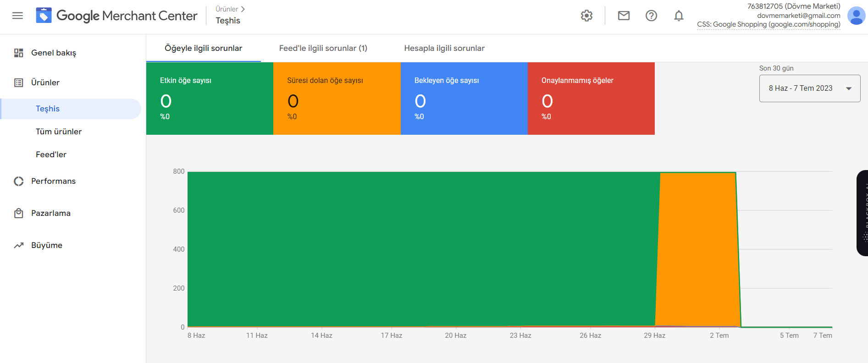Open the Genel bakış sidebar item

54,53
